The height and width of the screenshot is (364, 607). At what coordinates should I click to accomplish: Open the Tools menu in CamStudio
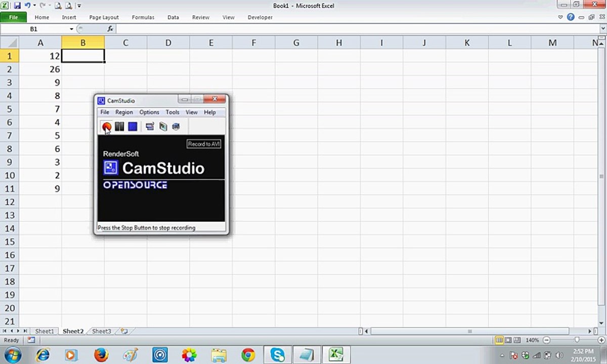tap(172, 112)
